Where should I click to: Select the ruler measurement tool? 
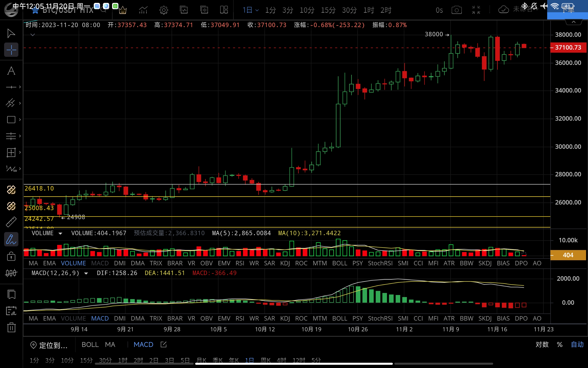tap(11, 222)
